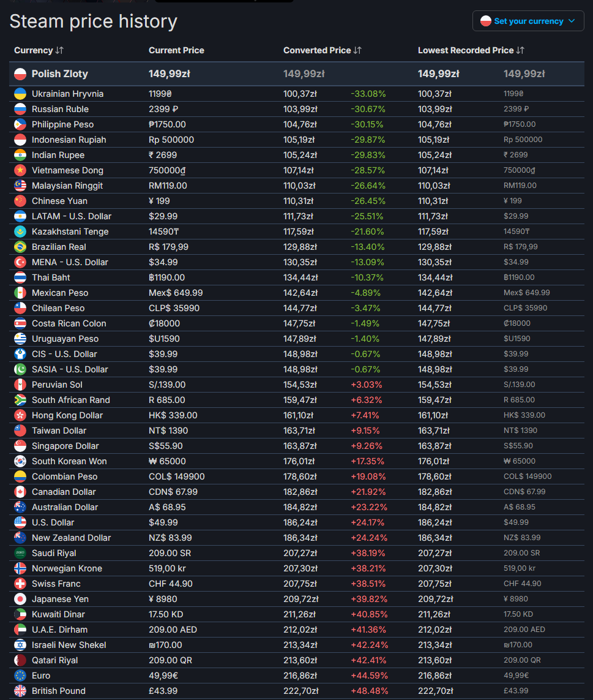This screenshot has width=593, height=700.
Task: Click the Qatari Riyal currency name
Action: [x=54, y=660]
